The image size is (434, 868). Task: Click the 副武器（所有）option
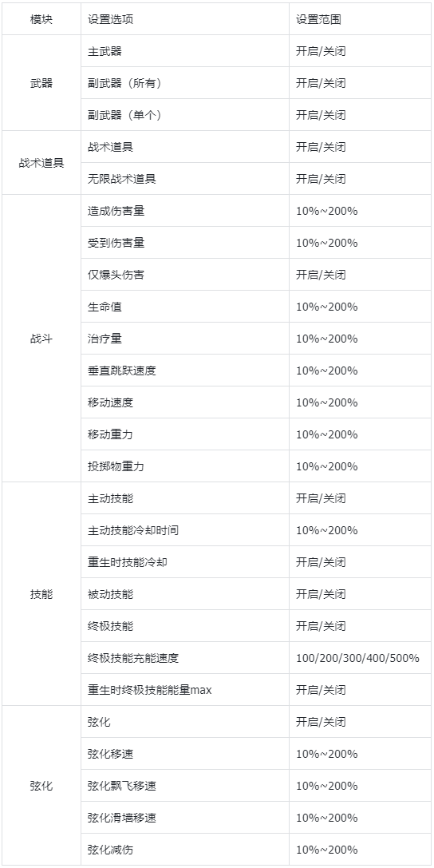click(x=124, y=84)
